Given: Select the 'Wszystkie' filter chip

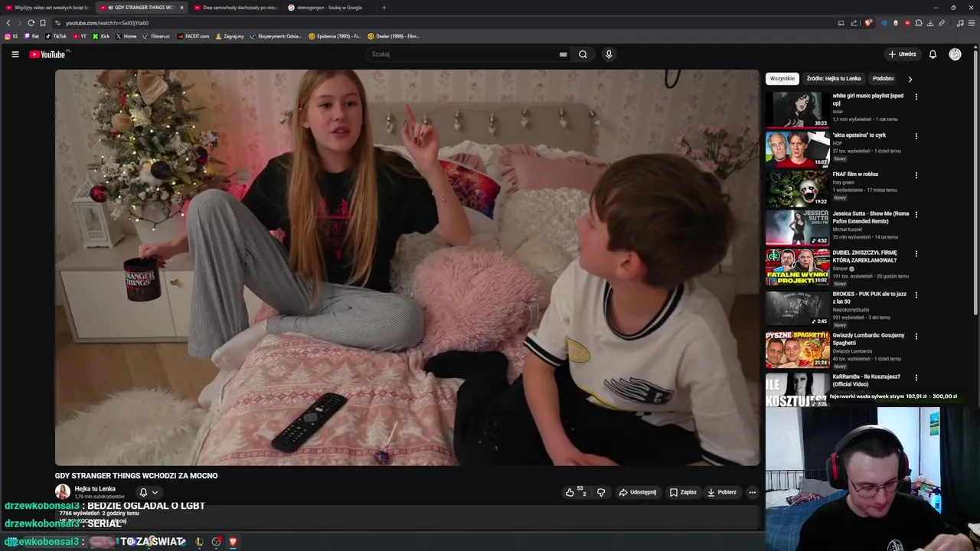Looking at the screenshot, I should [782, 79].
